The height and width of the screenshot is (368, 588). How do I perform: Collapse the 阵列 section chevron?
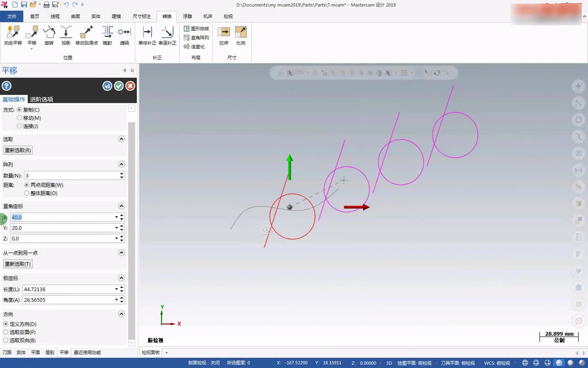121,165
